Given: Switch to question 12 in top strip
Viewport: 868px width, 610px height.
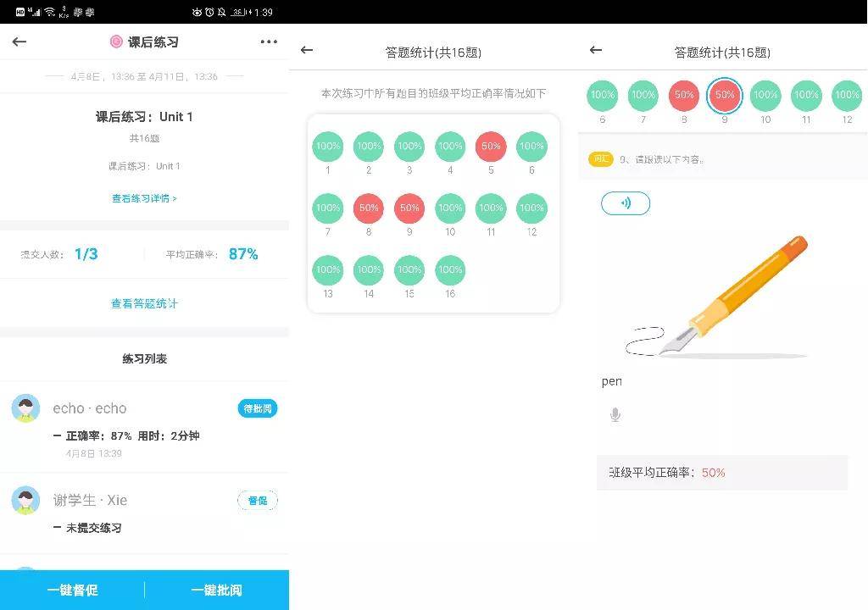Looking at the screenshot, I should 847,95.
